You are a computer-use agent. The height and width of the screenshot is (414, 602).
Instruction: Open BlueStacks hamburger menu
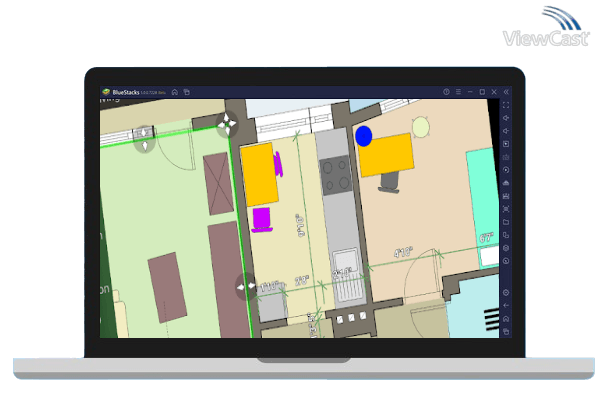click(x=458, y=92)
